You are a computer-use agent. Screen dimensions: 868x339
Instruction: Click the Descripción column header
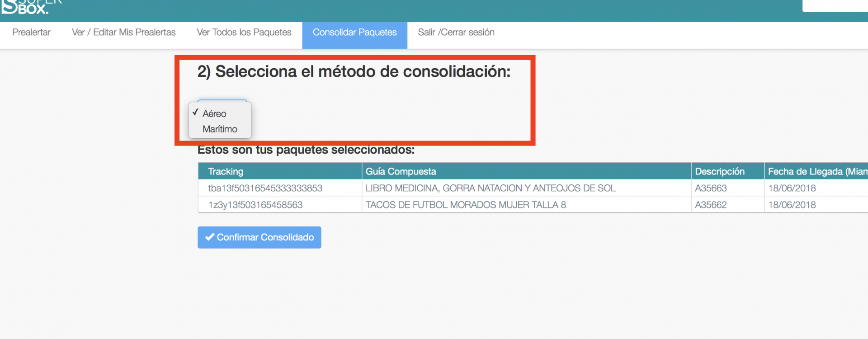point(719,172)
